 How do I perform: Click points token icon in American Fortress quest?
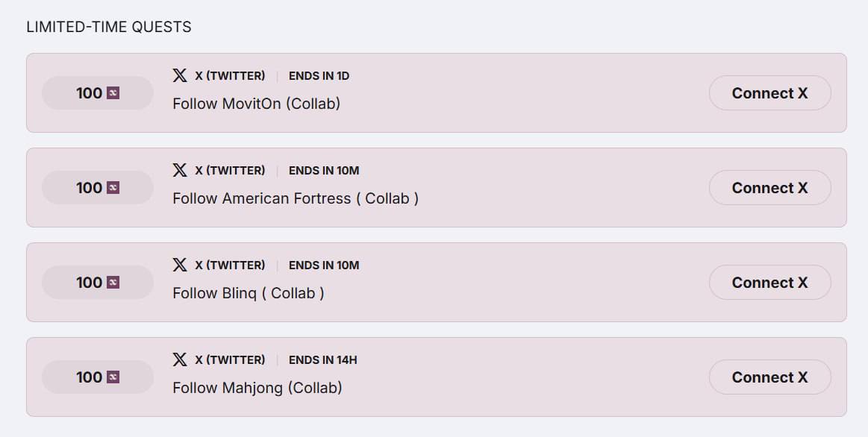[x=113, y=188]
